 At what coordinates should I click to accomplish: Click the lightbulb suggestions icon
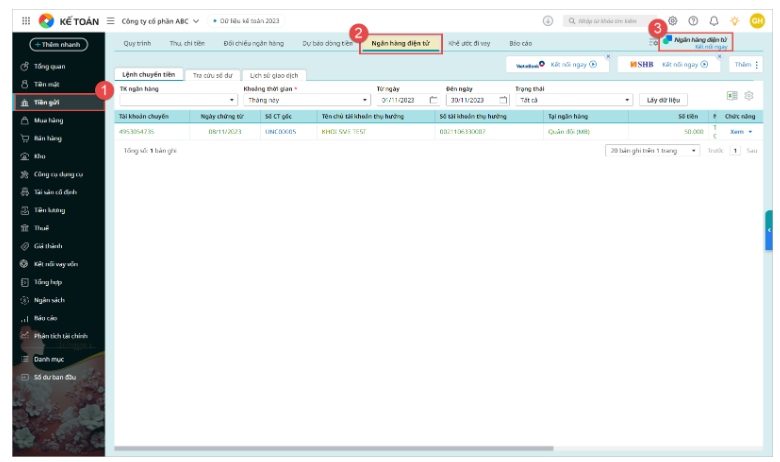735,20
